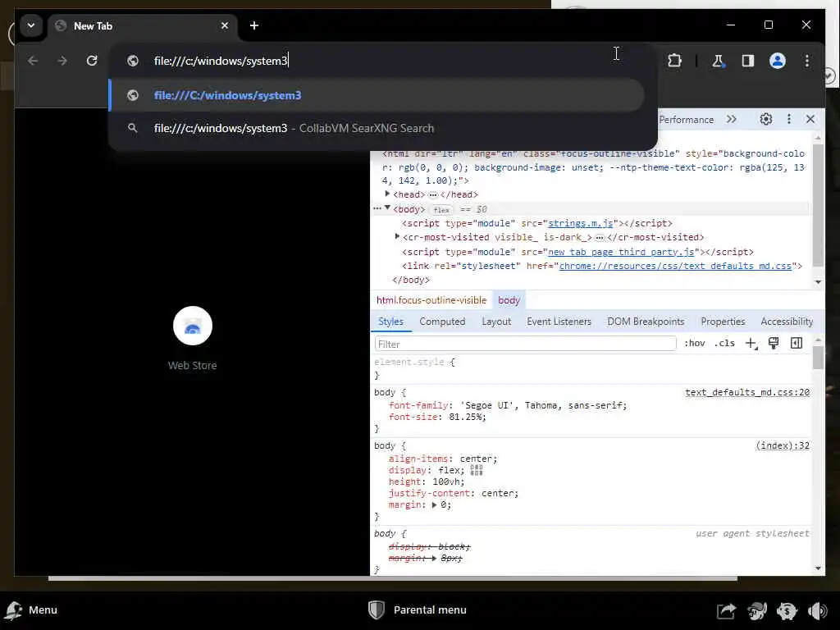Image resolution: width=840 pixels, height=630 pixels.
Task: Open the strings.m.js script link
Action: 580,223
